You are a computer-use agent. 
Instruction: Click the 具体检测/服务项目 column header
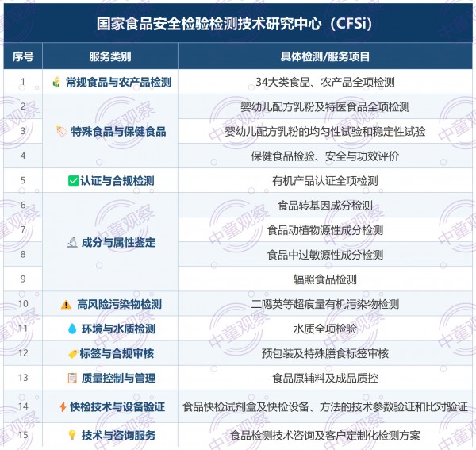tap(325, 56)
